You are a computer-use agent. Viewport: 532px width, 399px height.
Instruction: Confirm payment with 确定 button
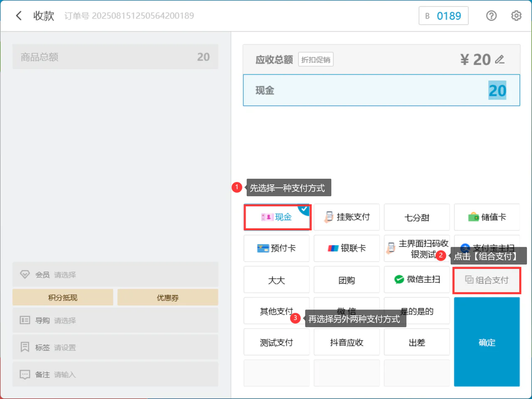pyautogui.click(x=487, y=342)
